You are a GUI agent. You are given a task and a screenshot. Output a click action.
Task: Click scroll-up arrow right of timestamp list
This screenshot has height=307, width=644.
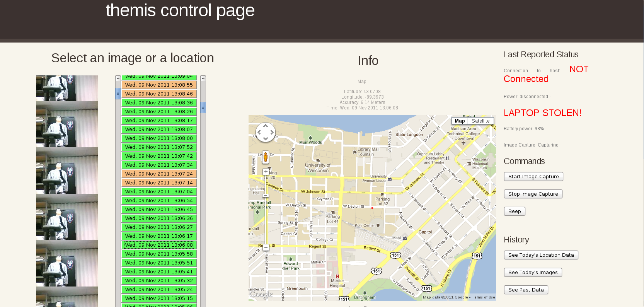pos(203,78)
